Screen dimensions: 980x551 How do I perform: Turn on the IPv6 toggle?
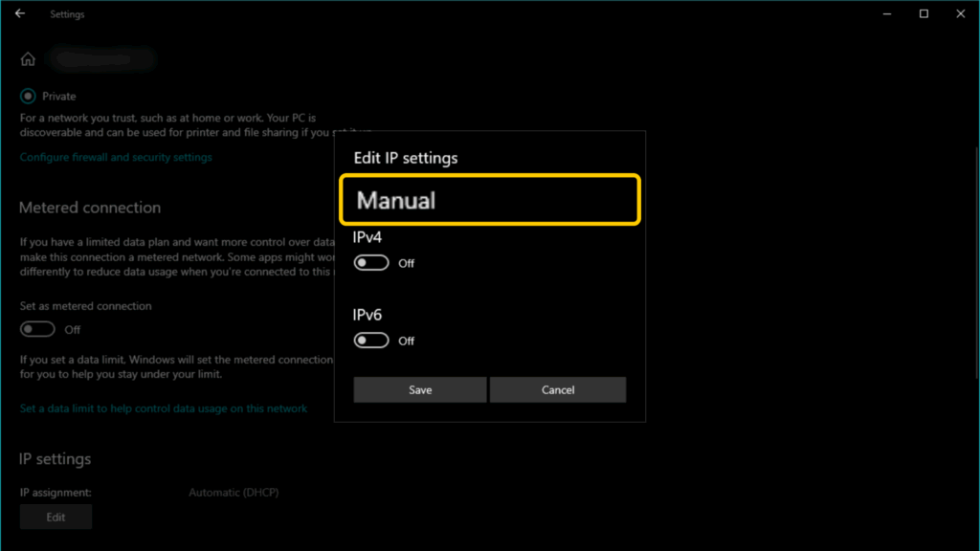tap(371, 341)
